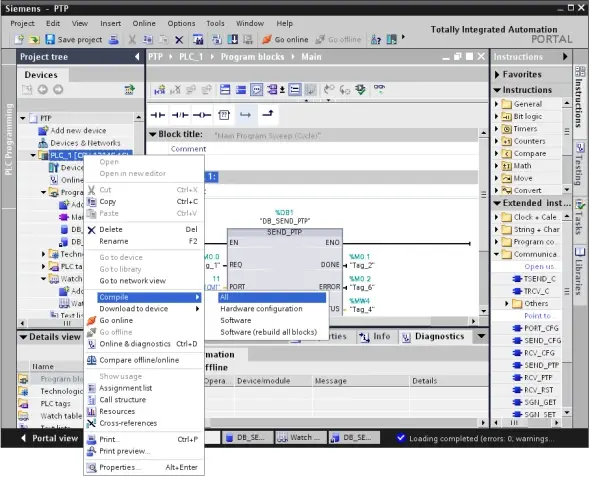Viewport: 590px width, 477px height.
Task: Click the Message column header
Action: point(360,381)
